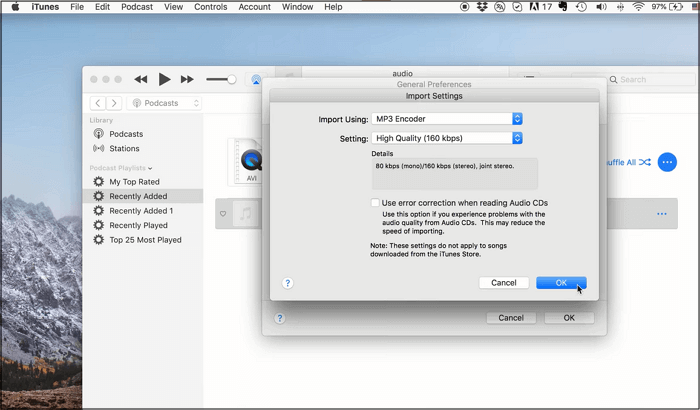Select the Top 25 Most Played playlist
700x410 pixels.
click(x=145, y=240)
